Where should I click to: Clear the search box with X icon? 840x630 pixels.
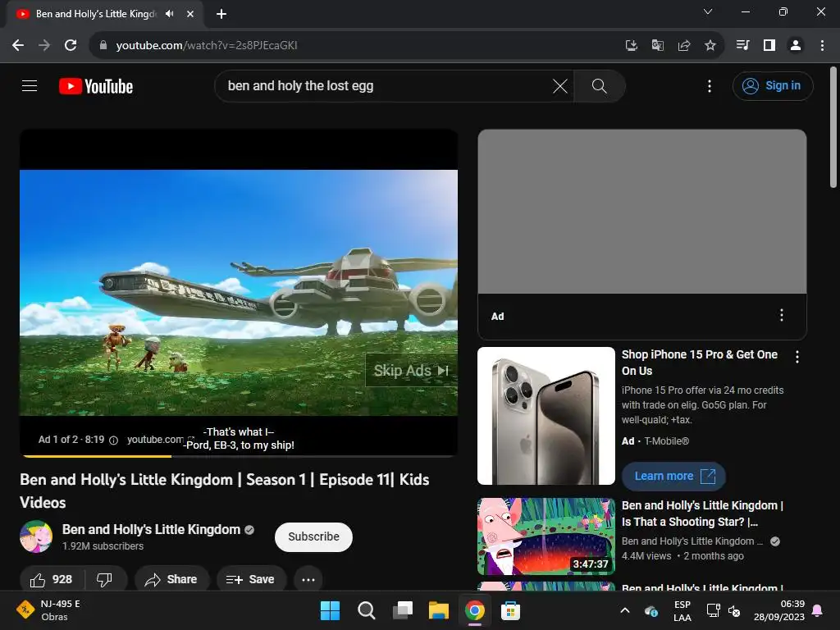tap(559, 85)
